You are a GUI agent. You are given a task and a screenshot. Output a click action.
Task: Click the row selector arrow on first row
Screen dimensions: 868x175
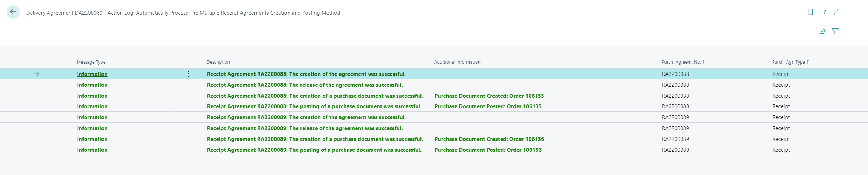(37, 74)
